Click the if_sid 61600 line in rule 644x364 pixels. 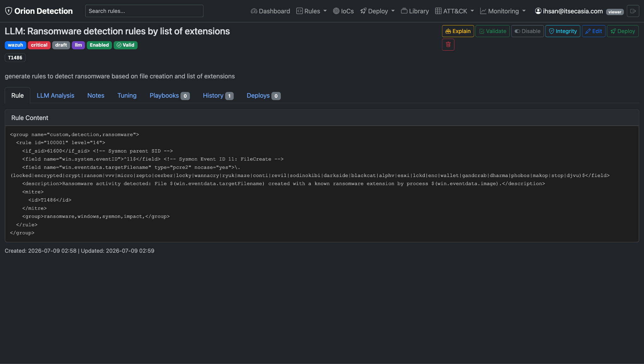(x=97, y=151)
